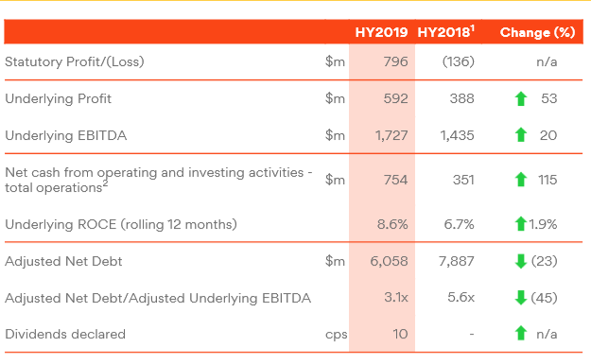
Task: Click the Underlying Profit row label
Action: [58, 98]
